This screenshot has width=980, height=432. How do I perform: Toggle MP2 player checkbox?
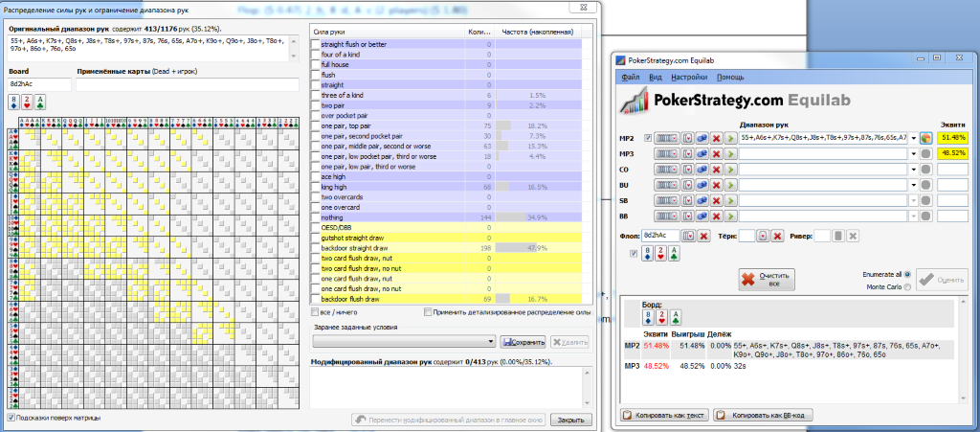point(648,138)
